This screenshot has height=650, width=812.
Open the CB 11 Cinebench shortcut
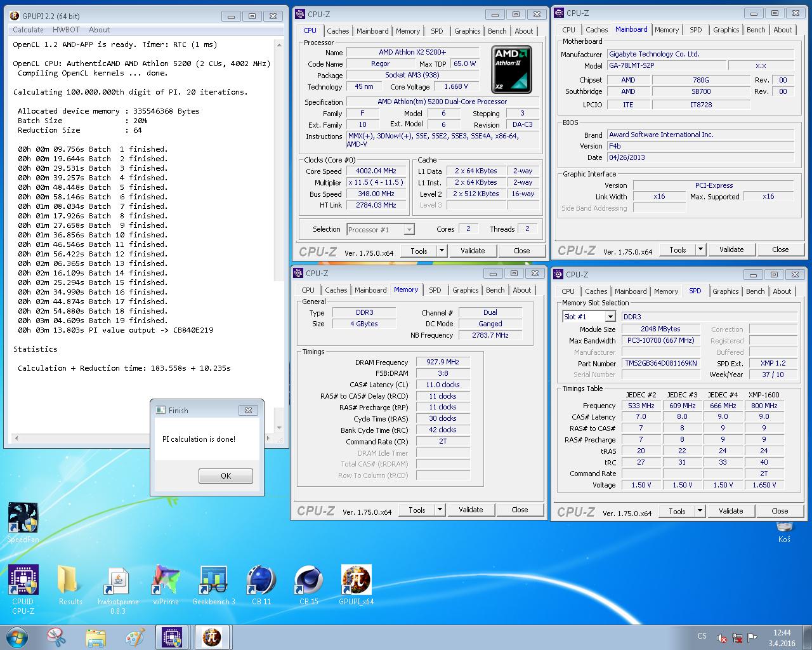[261, 585]
